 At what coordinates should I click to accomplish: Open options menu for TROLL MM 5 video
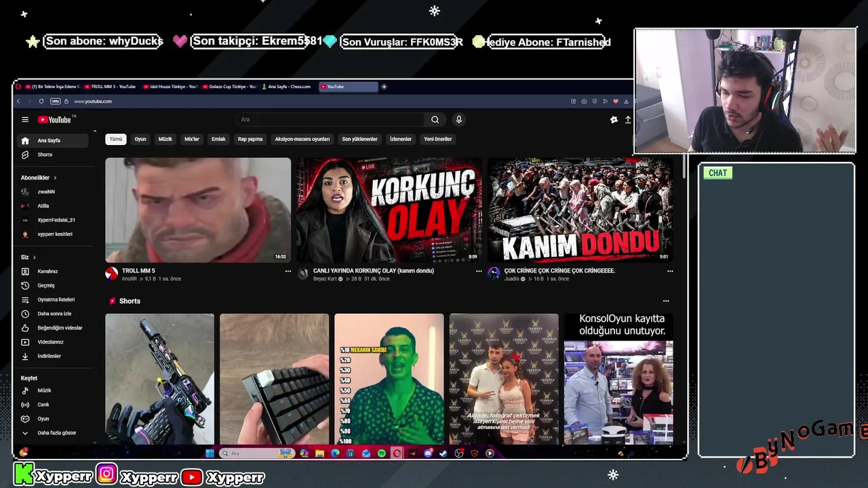(288, 271)
